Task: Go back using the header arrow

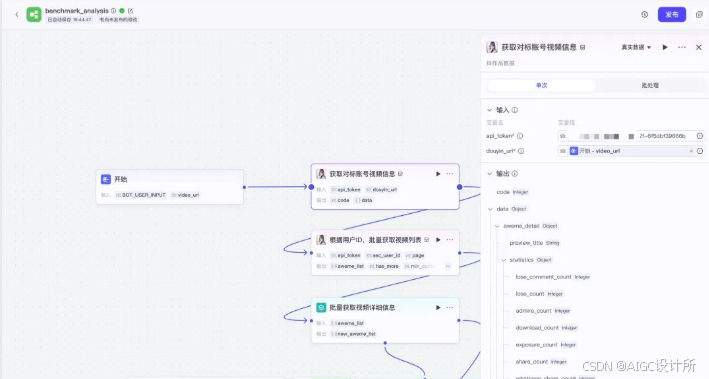Action: 17,14
